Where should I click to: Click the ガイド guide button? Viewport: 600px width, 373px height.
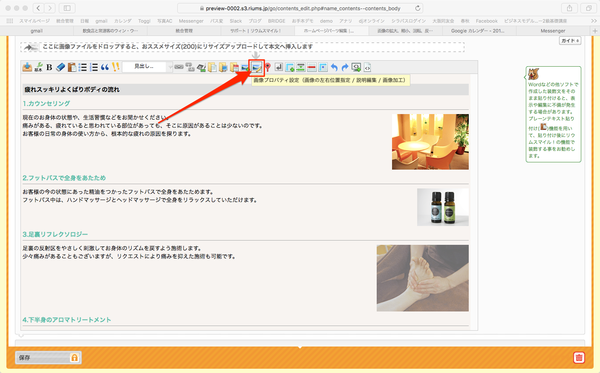click(x=570, y=41)
